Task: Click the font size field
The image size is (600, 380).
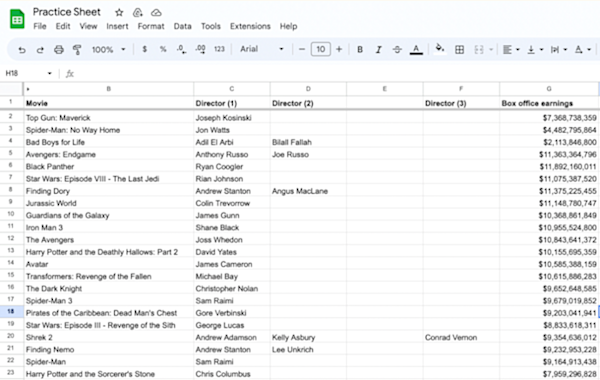Action: tap(321, 49)
